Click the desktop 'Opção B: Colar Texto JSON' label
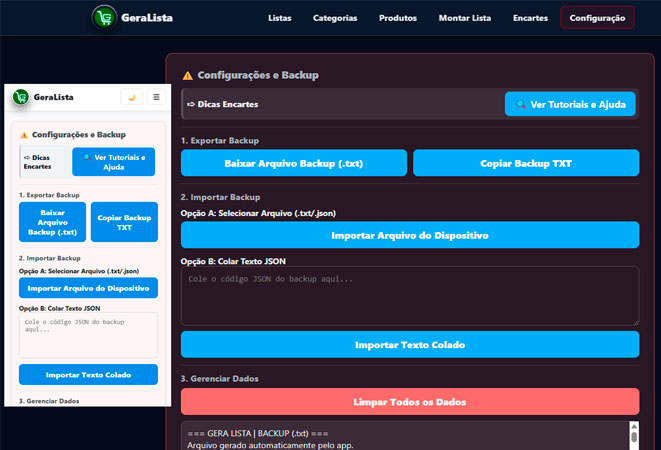 [x=233, y=261]
